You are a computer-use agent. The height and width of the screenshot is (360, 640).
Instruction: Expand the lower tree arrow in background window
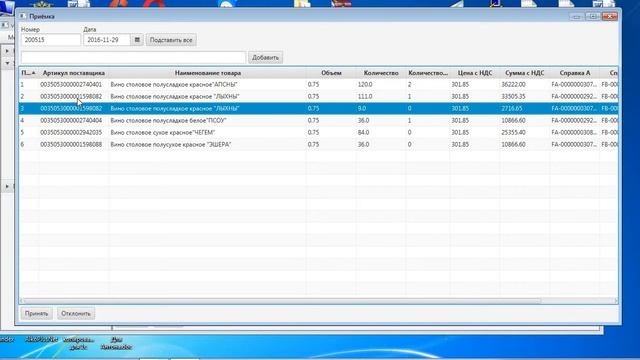7,187
